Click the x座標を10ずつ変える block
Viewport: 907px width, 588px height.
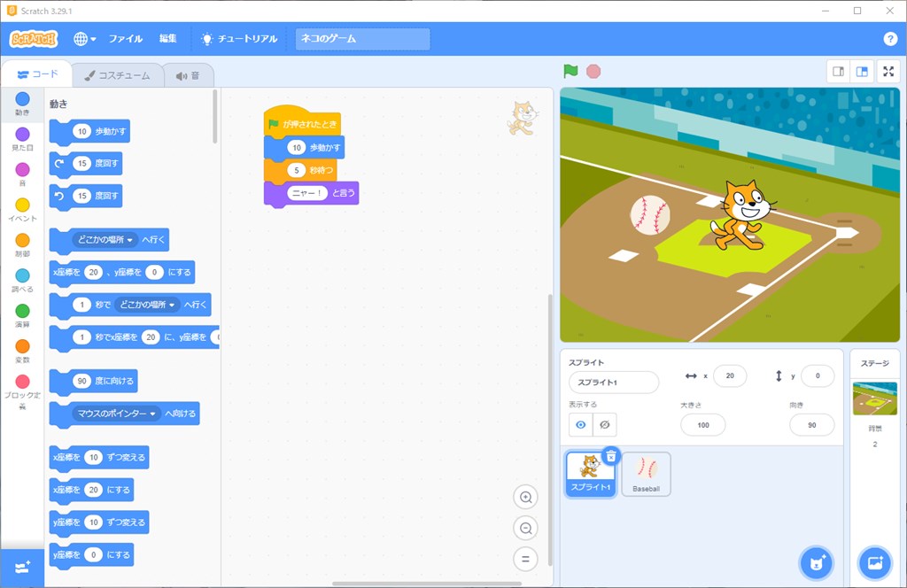(x=99, y=457)
